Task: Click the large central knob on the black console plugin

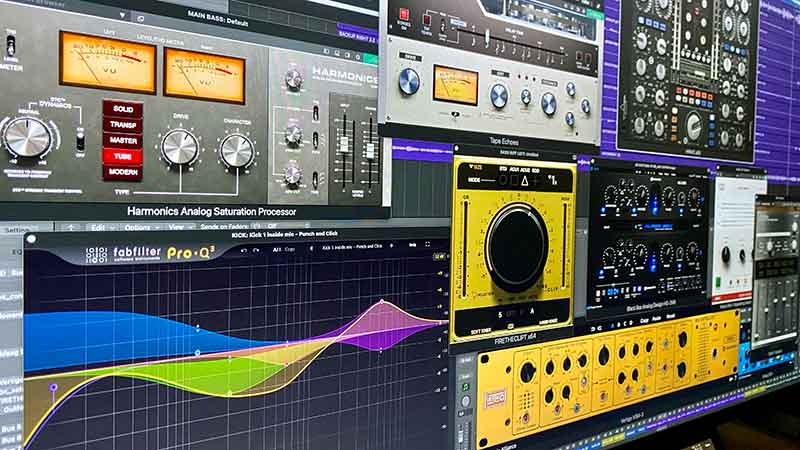Action: pyautogui.click(x=693, y=126)
